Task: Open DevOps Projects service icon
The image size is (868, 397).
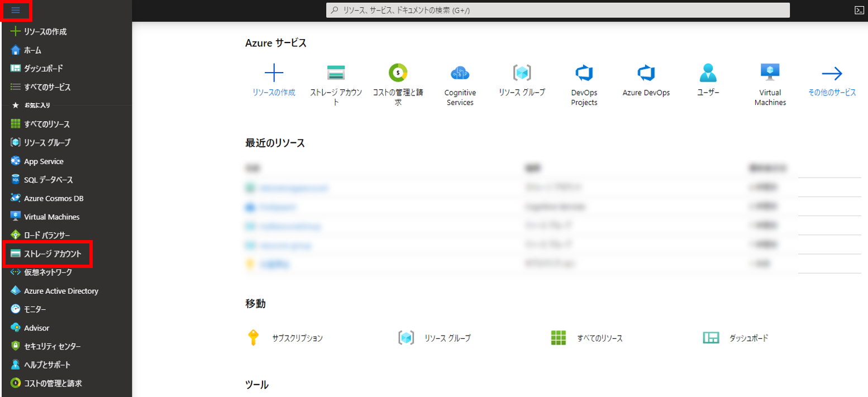Action: 584,73
